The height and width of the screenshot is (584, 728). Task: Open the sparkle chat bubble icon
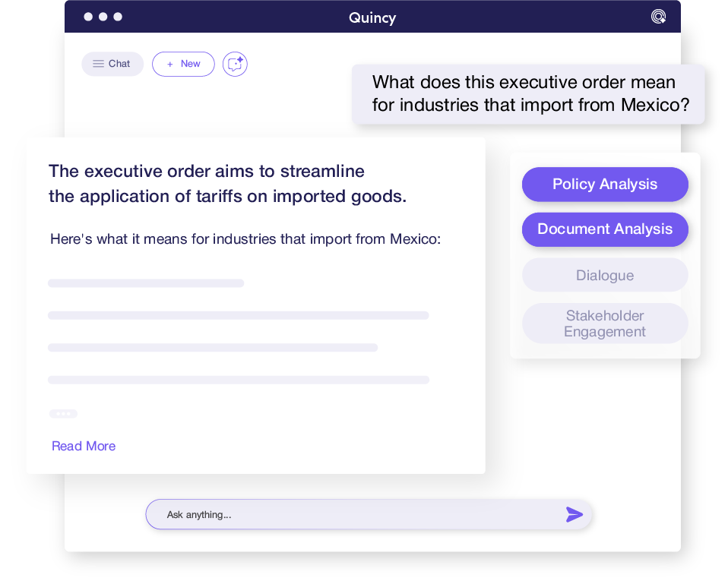[x=235, y=64]
